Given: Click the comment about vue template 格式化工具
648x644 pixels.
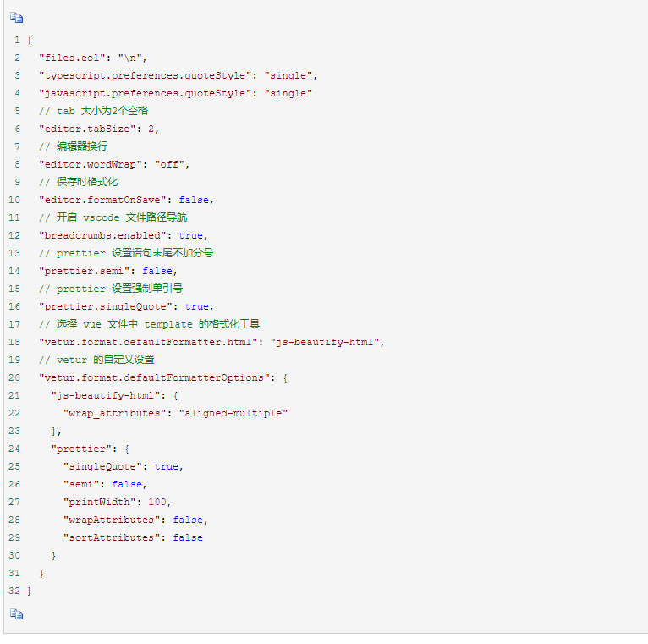Looking at the screenshot, I should (149, 324).
